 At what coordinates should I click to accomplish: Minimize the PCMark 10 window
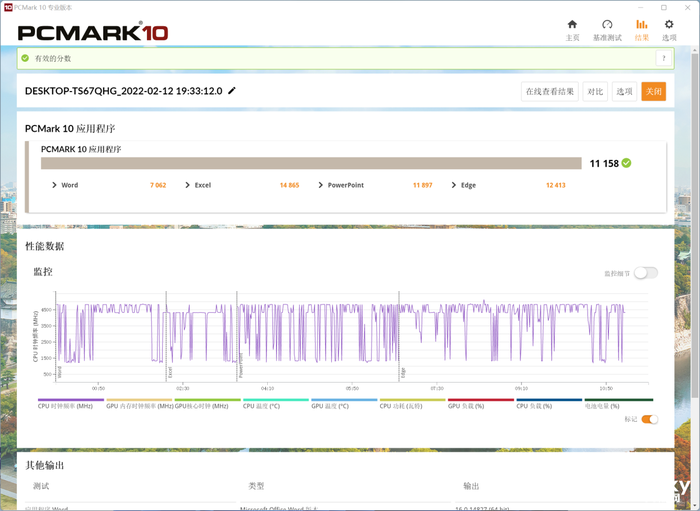click(641, 8)
